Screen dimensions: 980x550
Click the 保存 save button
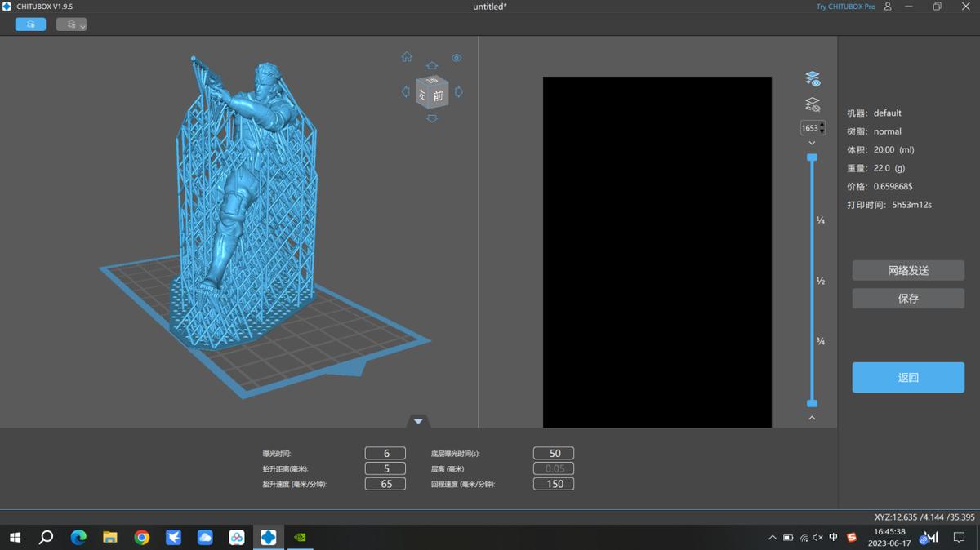click(908, 298)
